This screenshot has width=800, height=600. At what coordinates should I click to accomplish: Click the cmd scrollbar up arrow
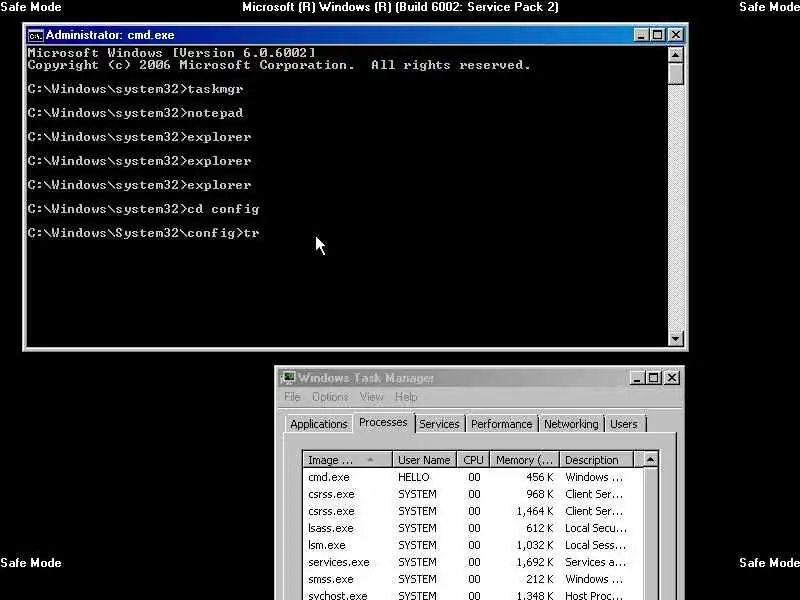tap(676, 54)
